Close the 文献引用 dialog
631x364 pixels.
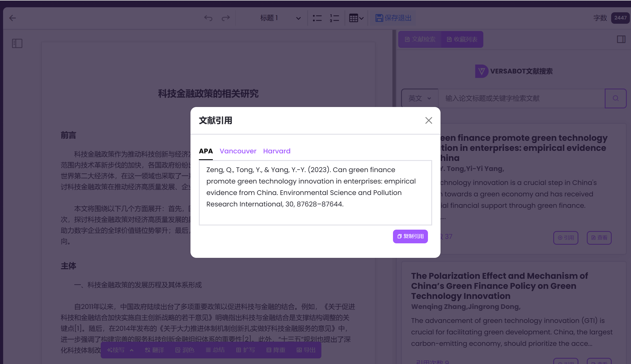pos(428,120)
